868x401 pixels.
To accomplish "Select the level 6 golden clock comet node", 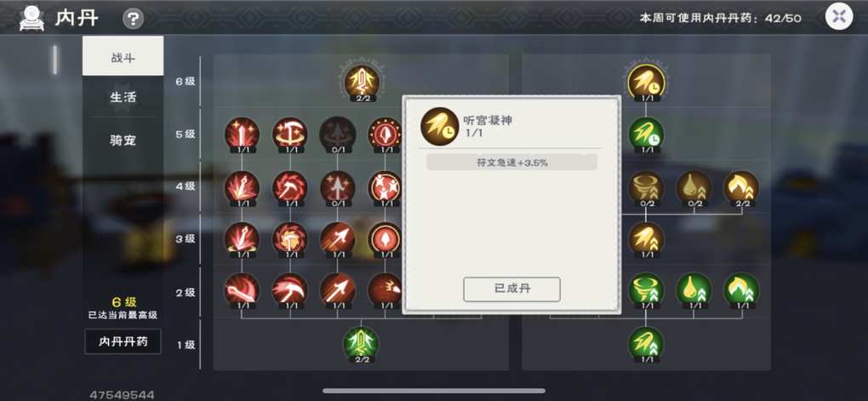I will (646, 82).
